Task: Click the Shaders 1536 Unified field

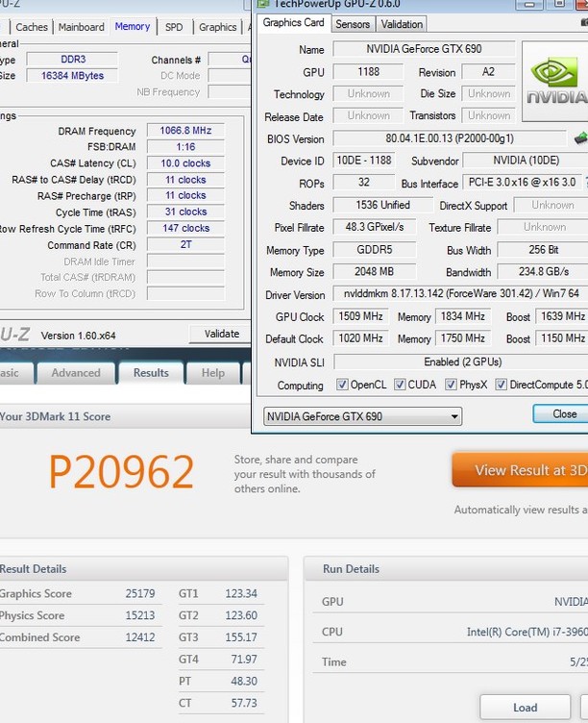Action: coord(382,205)
